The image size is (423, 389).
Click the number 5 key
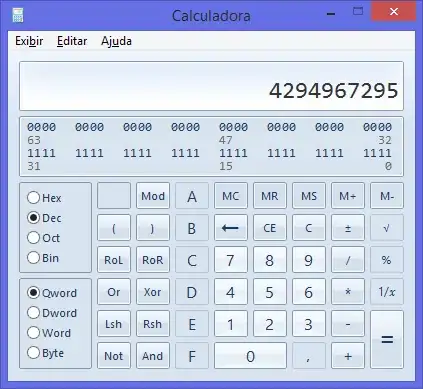(270, 292)
